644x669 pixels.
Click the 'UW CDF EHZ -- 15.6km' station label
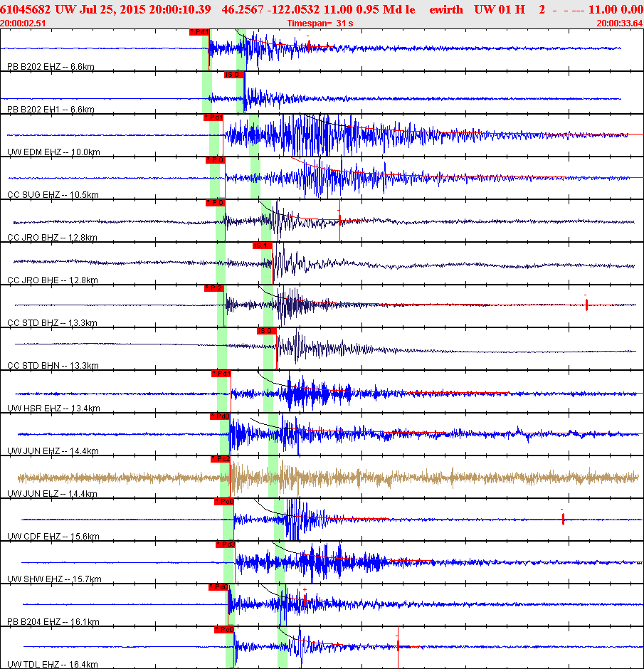(x=53, y=537)
